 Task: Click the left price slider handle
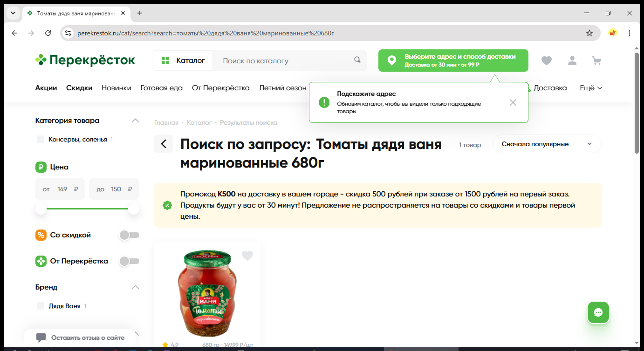pyautogui.click(x=41, y=209)
